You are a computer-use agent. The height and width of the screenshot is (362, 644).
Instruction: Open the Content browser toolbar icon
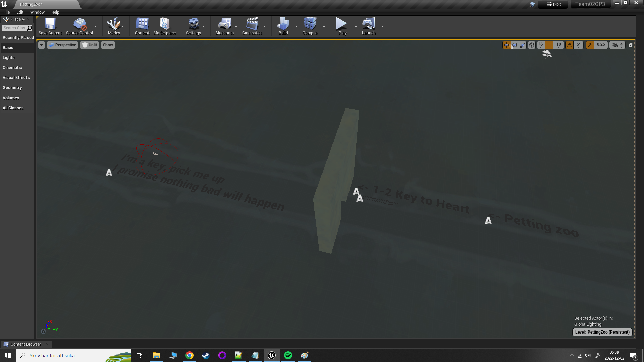(x=142, y=26)
